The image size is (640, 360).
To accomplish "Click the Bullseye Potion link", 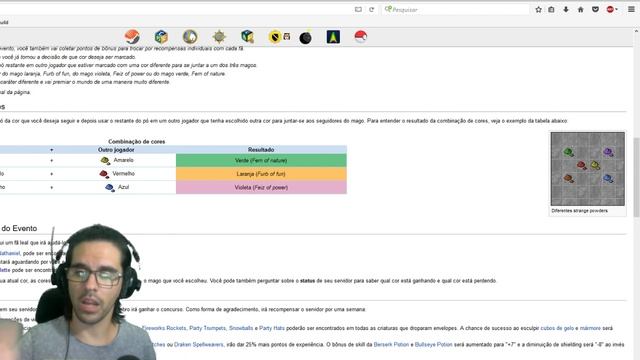I will 433,344.
